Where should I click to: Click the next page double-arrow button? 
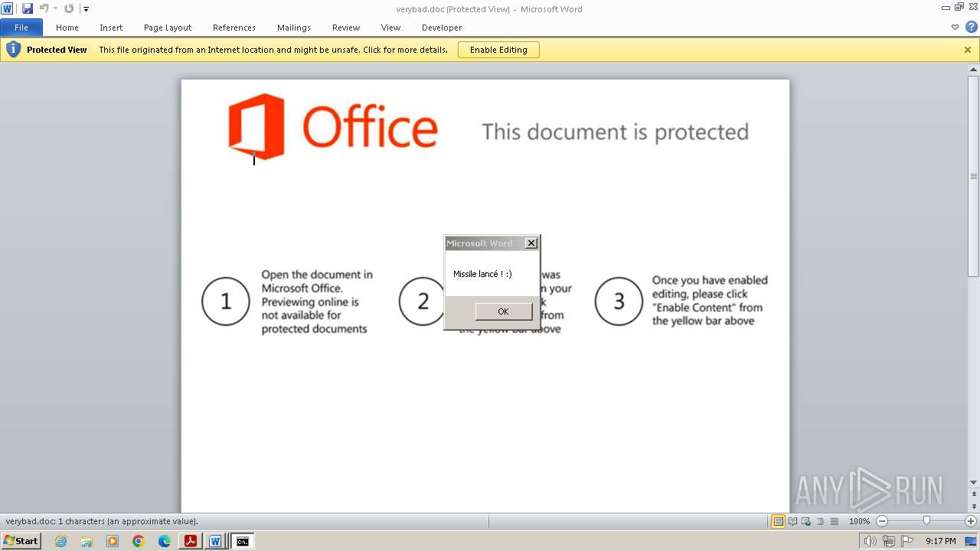pyautogui.click(x=974, y=507)
